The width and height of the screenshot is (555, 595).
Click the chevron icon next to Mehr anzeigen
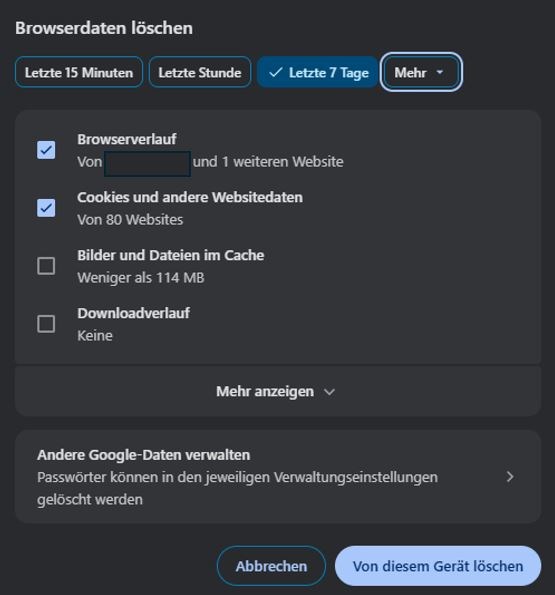(330, 392)
